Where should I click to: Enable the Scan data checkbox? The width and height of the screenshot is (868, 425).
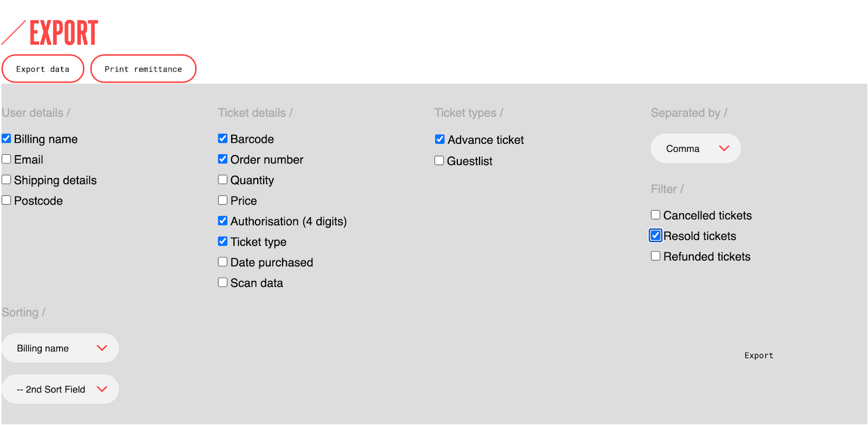(222, 283)
